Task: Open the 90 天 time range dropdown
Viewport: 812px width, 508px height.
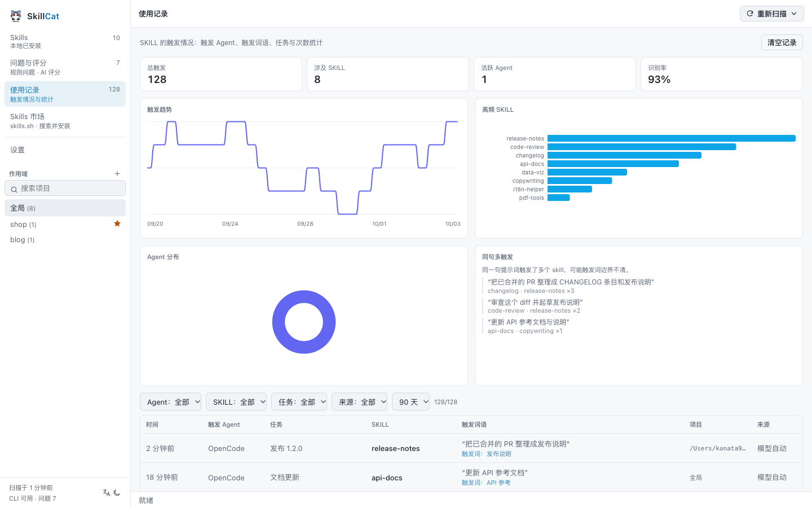Action: point(411,402)
